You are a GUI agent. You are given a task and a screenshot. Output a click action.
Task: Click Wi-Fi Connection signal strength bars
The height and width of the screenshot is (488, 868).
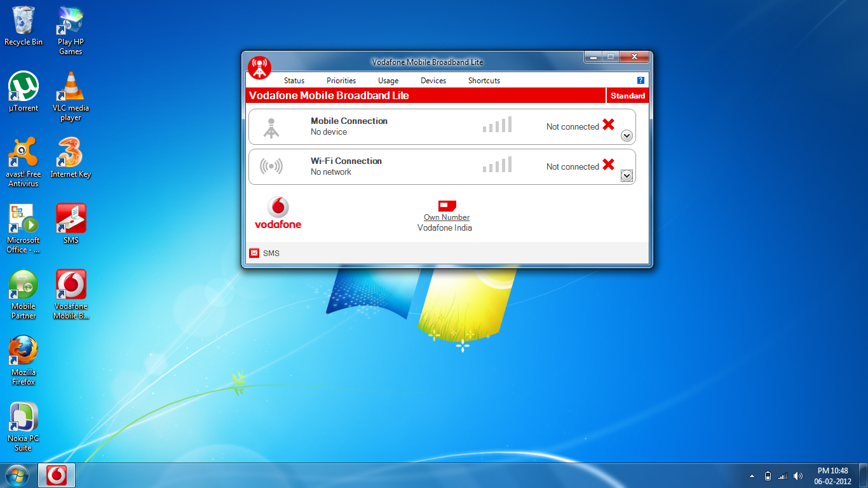coord(497,165)
